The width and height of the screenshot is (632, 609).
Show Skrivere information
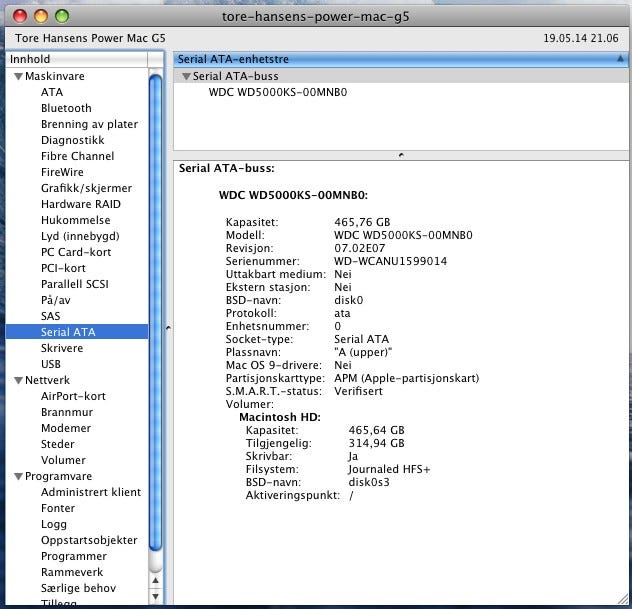(x=62, y=348)
